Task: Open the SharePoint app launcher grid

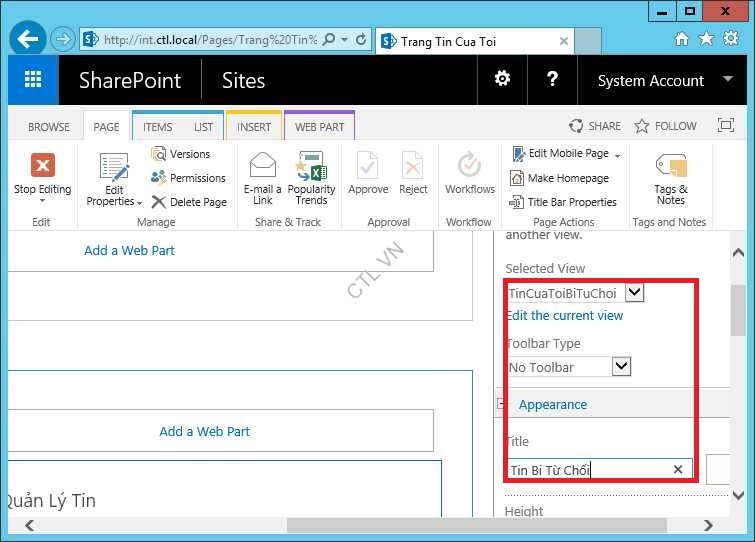Action: coord(33,80)
